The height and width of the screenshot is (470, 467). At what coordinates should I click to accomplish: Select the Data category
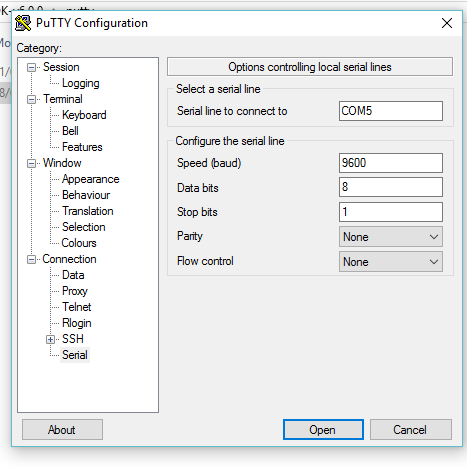coord(73,275)
